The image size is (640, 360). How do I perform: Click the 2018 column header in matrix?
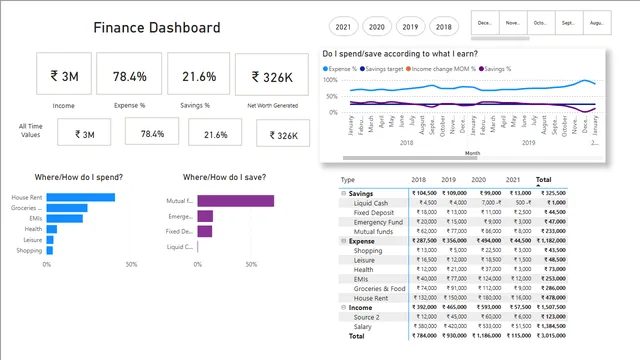[419, 180]
